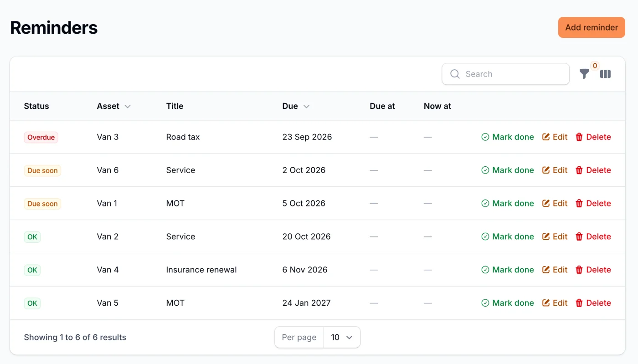The width and height of the screenshot is (638, 364).
Task: Edit the Van 5 MOT reminder
Action: pyautogui.click(x=555, y=303)
